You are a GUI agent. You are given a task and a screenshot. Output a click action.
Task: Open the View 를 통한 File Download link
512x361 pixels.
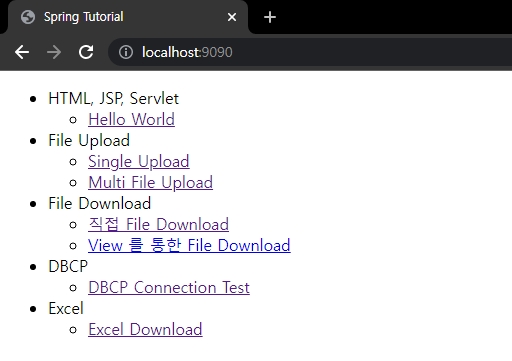tap(189, 245)
